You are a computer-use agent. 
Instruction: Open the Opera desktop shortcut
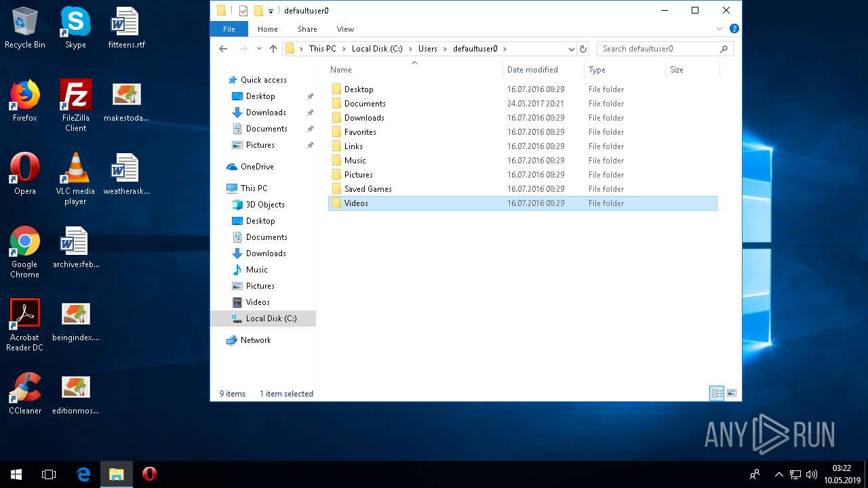pyautogui.click(x=25, y=175)
